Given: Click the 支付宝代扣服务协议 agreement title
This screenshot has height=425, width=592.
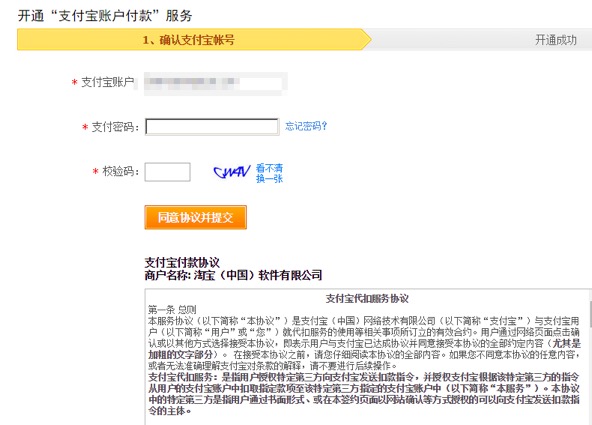Looking at the screenshot, I should tap(367, 299).
